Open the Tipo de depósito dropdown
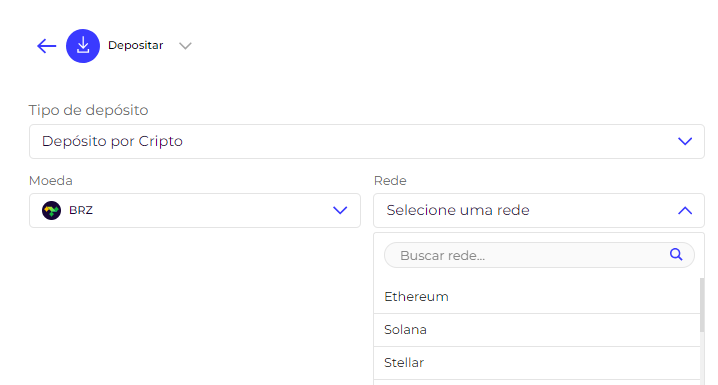The height and width of the screenshot is (385, 718). [x=366, y=141]
